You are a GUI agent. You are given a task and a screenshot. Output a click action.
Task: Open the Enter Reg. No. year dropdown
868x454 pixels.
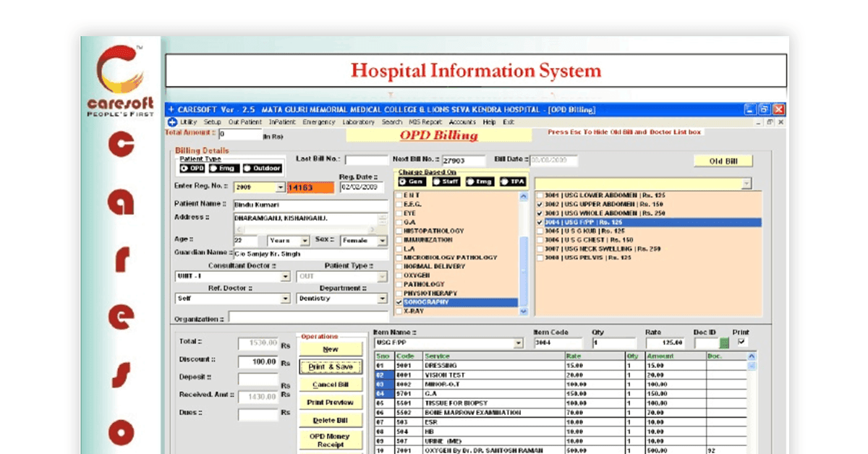[x=281, y=188]
